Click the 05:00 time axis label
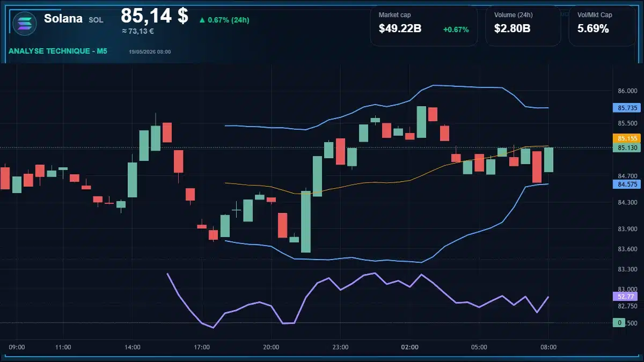This screenshot has height=362, width=644. [479, 347]
